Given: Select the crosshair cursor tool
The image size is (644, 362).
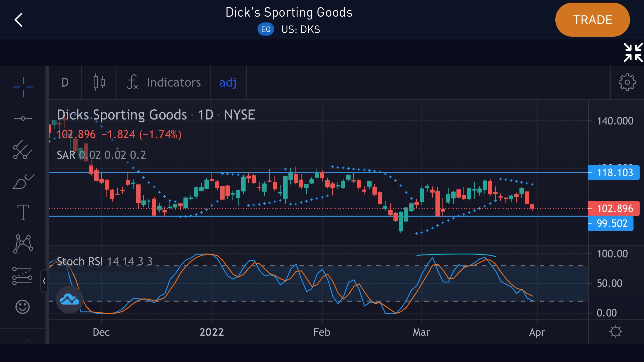Looking at the screenshot, I should 23,87.
